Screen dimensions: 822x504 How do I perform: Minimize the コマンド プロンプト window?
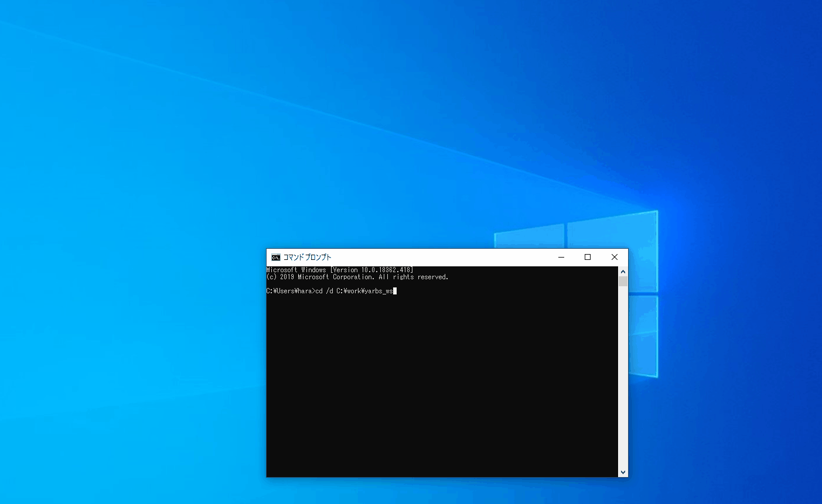coord(561,257)
